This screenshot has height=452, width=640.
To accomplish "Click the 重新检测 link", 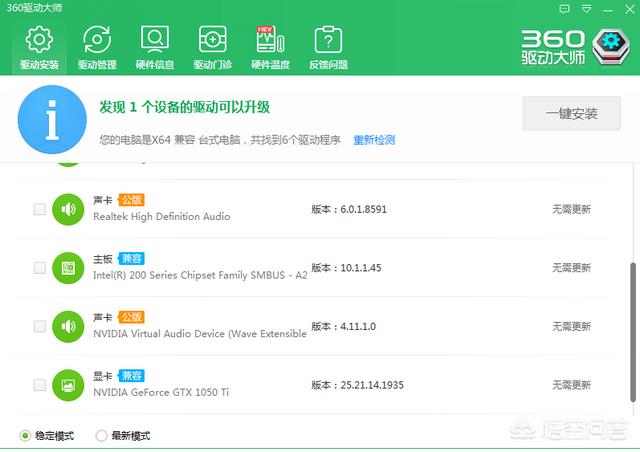I will [x=374, y=140].
